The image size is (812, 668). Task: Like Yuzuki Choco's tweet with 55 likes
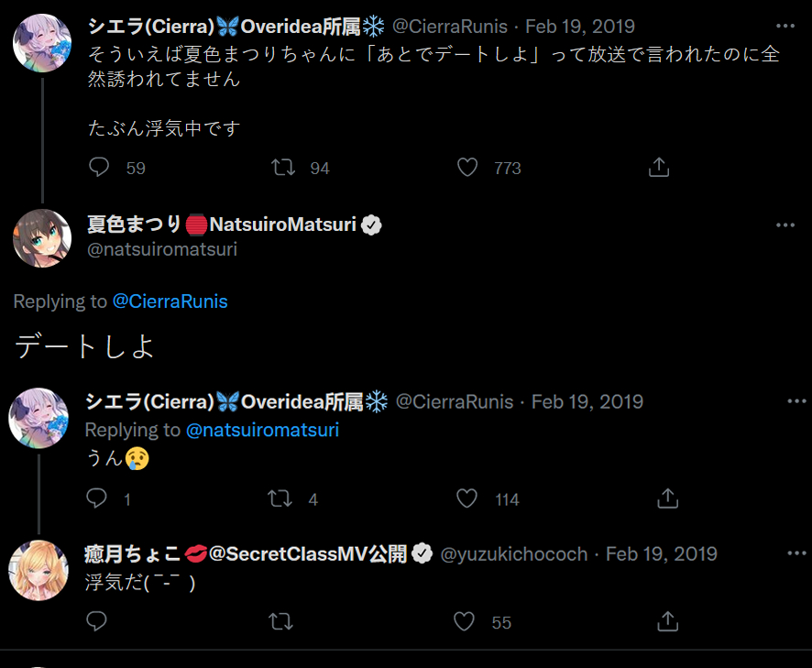466,622
